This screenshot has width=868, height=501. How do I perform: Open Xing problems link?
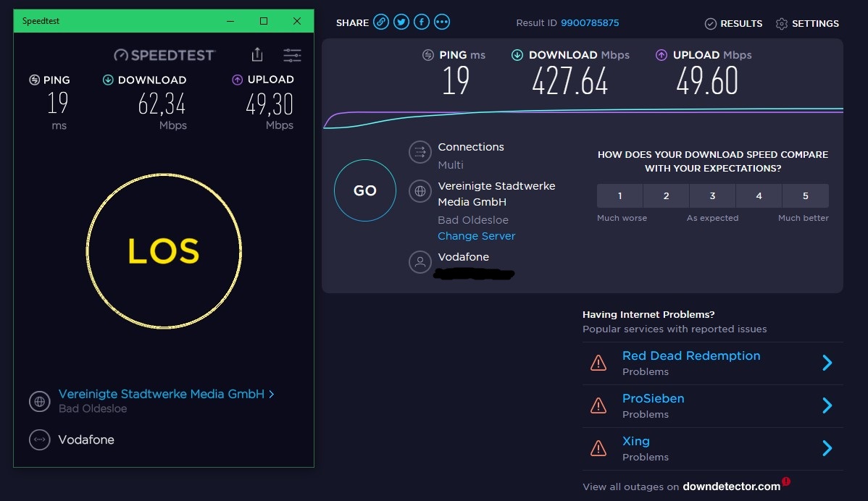click(636, 442)
